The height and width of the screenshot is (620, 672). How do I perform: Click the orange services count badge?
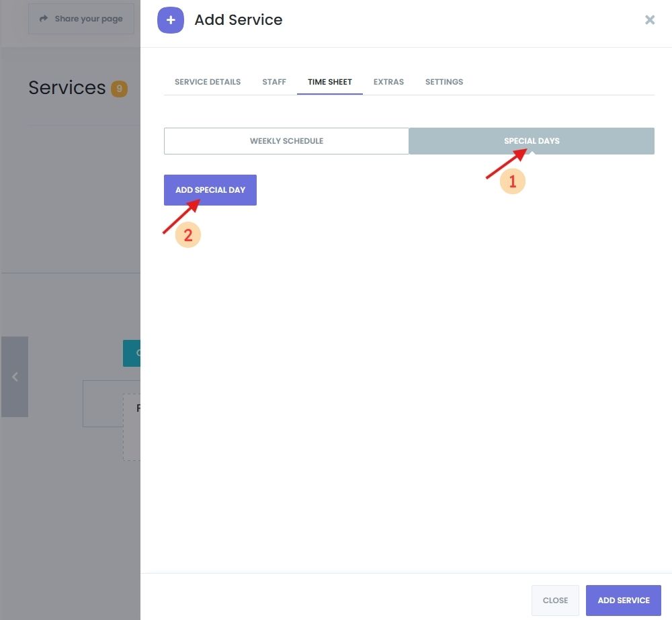[119, 89]
